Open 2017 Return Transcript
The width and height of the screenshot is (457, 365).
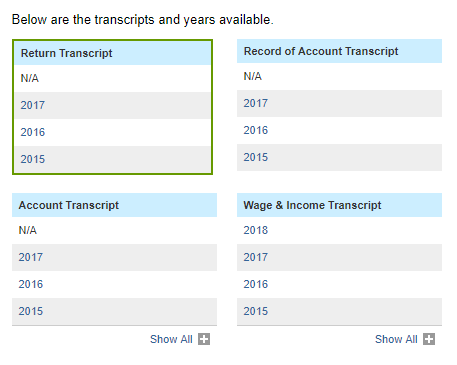[33, 105]
